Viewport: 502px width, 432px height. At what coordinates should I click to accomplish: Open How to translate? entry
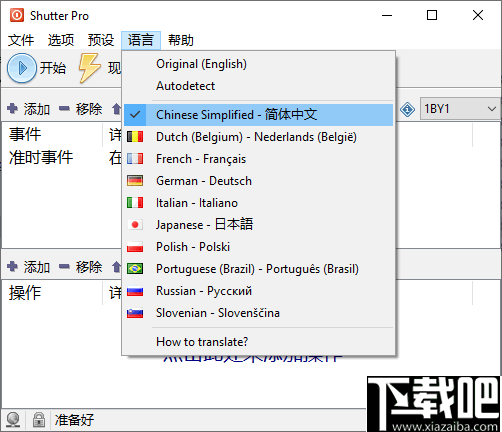(x=259, y=342)
